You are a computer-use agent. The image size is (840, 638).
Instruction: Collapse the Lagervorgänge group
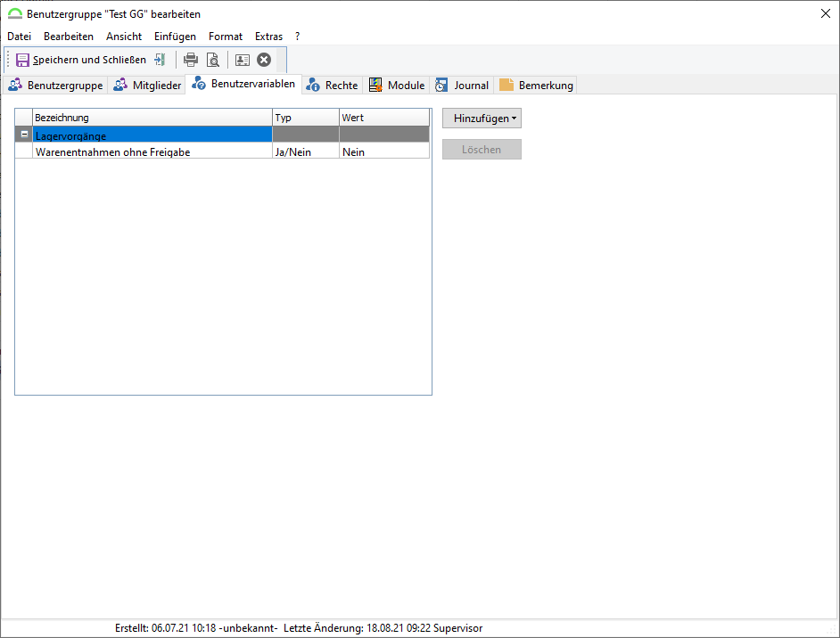[24, 135]
